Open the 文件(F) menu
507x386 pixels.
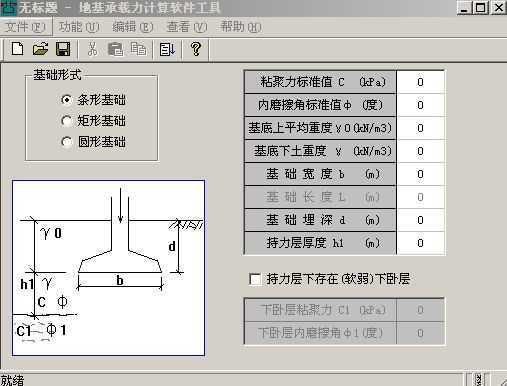[25, 27]
